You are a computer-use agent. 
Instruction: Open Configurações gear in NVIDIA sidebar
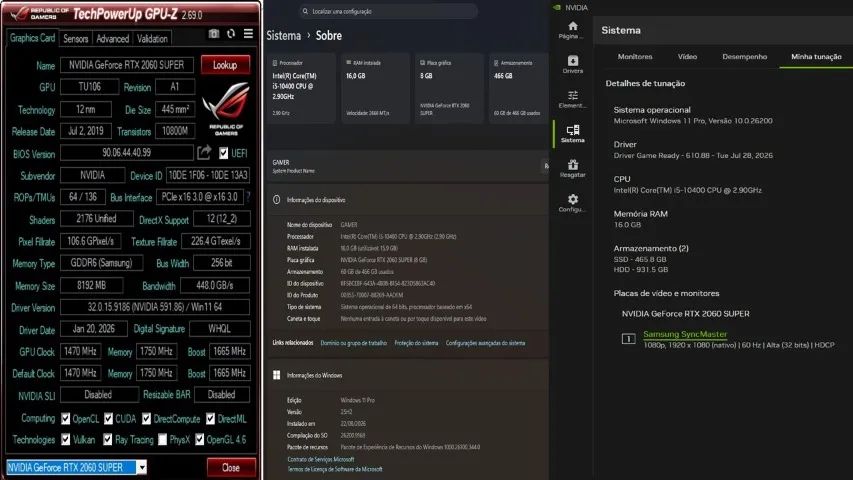[572, 199]
